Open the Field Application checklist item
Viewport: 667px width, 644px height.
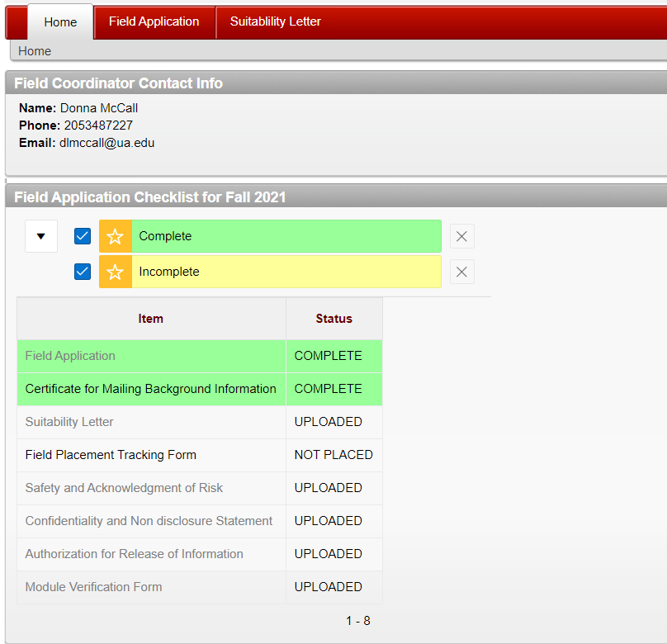tap(70, 356)
